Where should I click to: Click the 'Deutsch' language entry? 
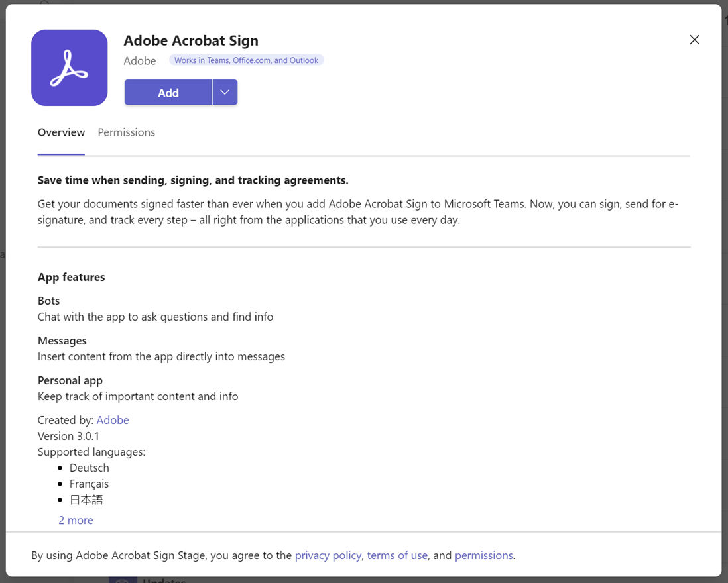click(x=89, y=468)
